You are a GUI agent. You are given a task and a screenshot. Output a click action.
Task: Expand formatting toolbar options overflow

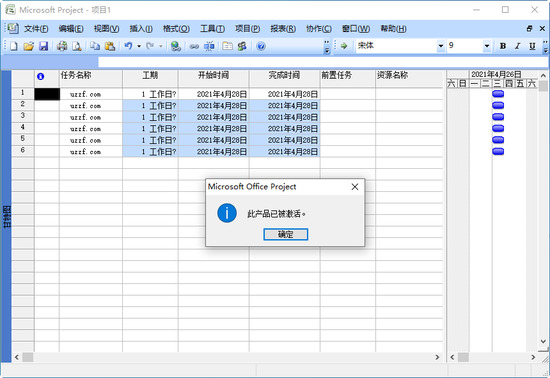(545, 47)
